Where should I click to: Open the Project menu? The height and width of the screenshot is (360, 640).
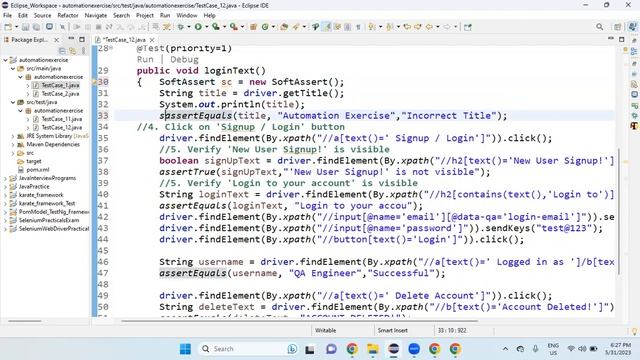point(144,16)
